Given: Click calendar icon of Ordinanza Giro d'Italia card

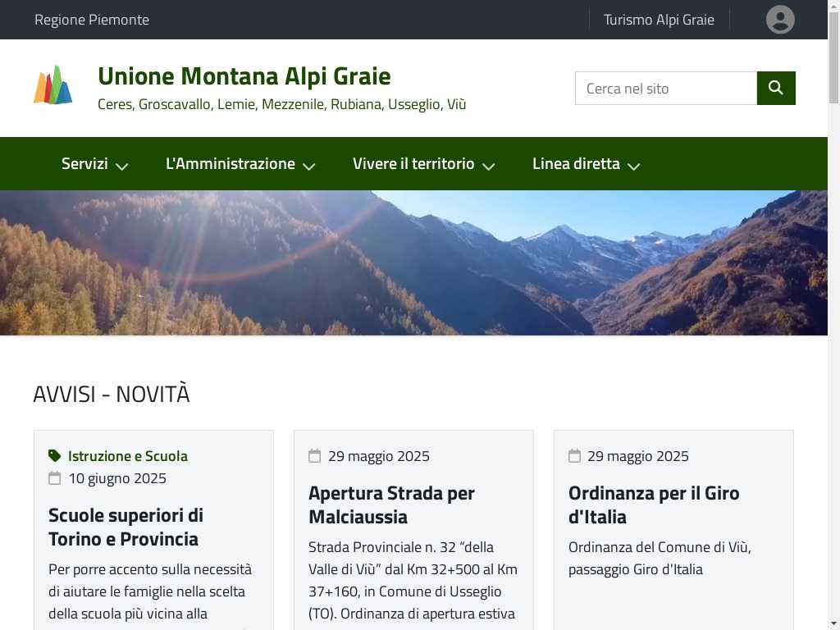Looking at the screenshot, I should point(574,456).
